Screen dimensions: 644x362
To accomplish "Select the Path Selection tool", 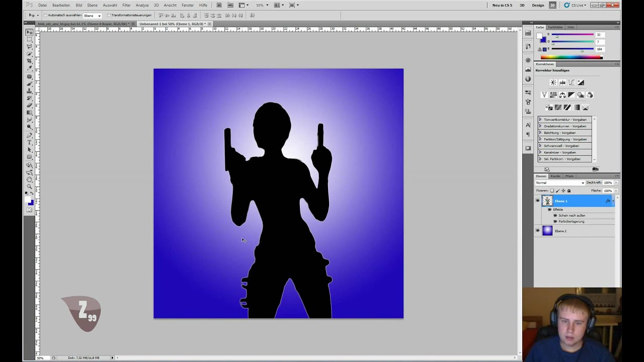I will (x=29, y=149).
